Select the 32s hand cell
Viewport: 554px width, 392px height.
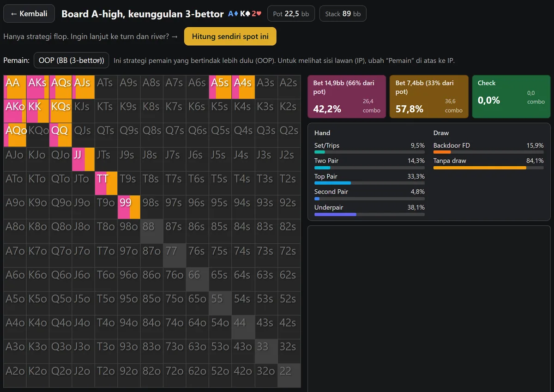pos(289,351)
